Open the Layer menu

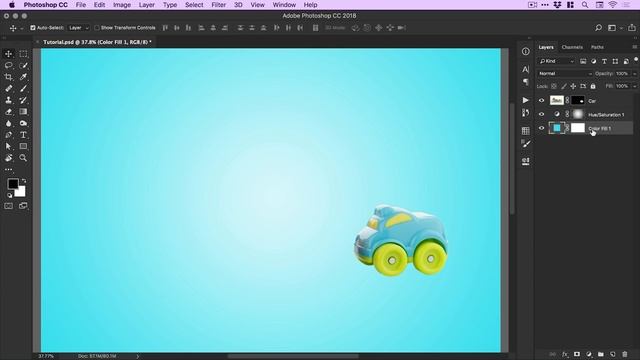pyautogui.click(x=147, y=5)
